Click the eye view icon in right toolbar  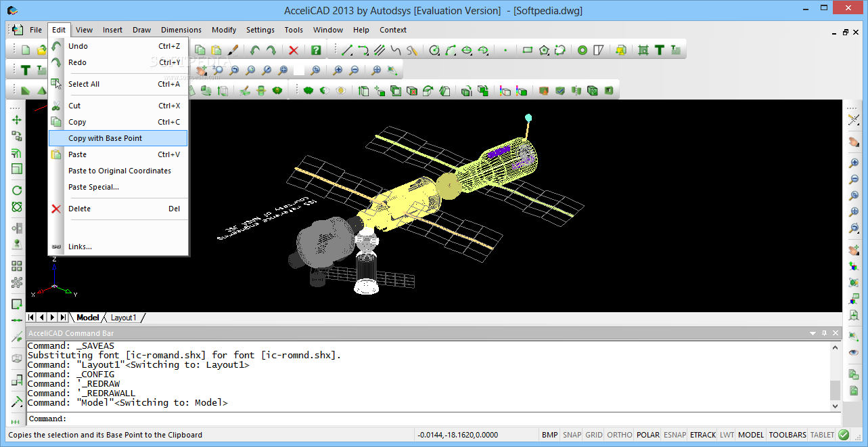tap(854, 352)
